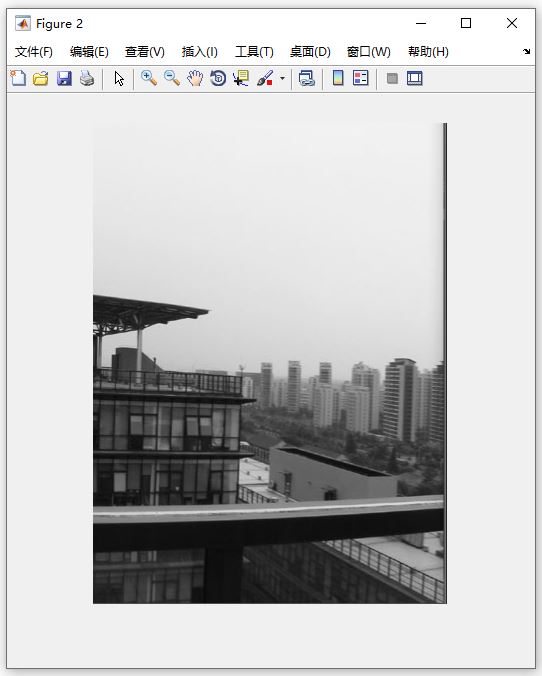The width and height of the screenshot is (542, 676).
Task: Click the Hide Plot Tools icon
Action: click(x=392, y=78)
